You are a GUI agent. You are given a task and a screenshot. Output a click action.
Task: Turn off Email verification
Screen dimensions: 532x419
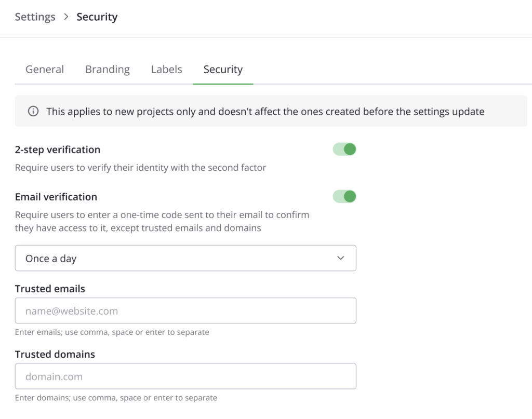pos(344,196)
